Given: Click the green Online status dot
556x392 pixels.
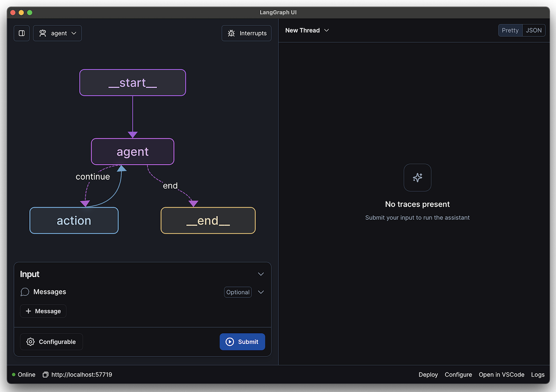Looking at the screenshot, I should tap(14, 374).
